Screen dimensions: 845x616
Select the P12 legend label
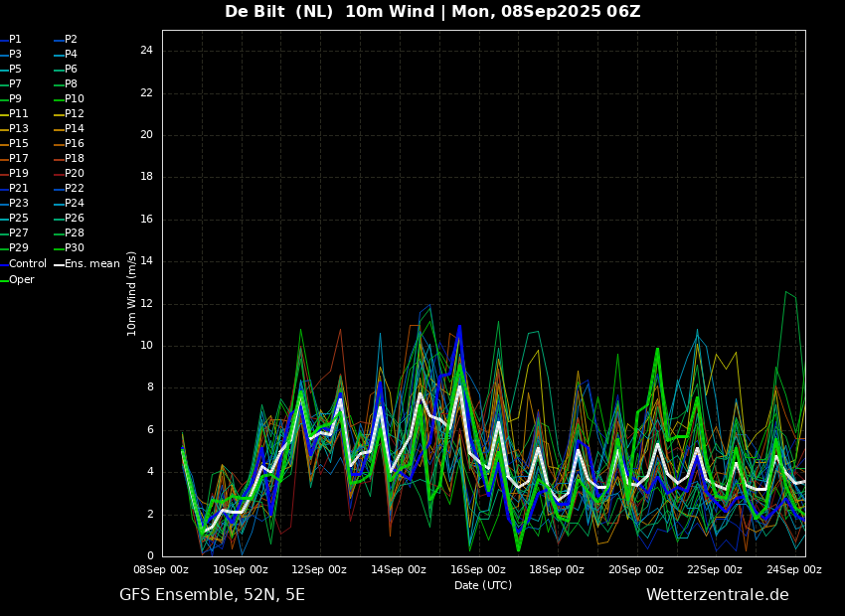[x=70, y=113]
